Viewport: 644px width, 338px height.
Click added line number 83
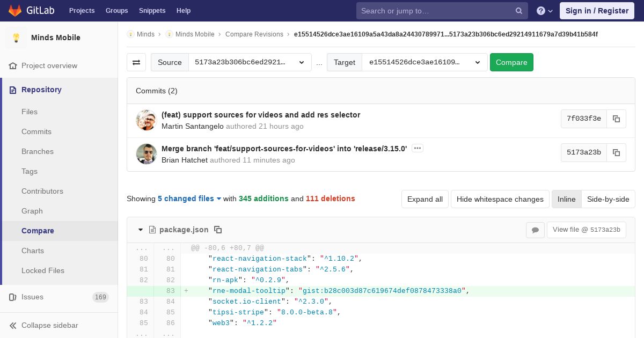[x=170, y=291]
